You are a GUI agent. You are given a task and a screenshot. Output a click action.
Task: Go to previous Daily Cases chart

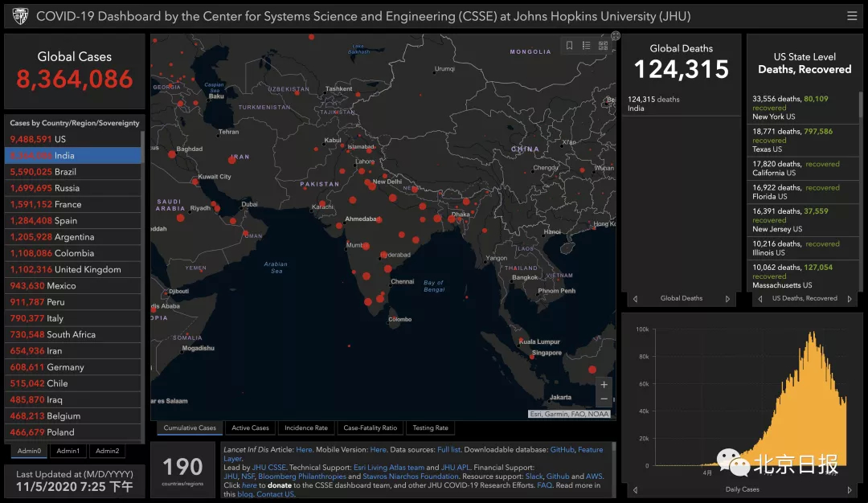tap(635, 489)
